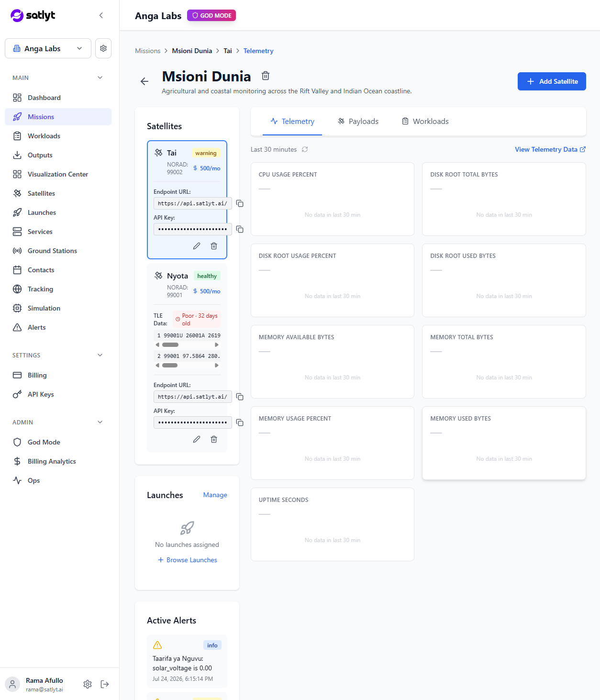This screenshot has width=600, height=700.
Task: Copy Tai's endpoint URL
Action: (240, 203)
